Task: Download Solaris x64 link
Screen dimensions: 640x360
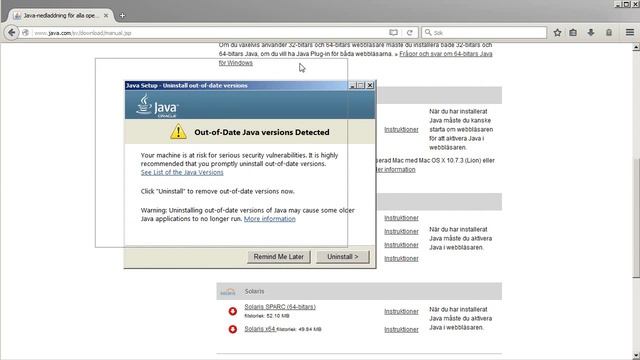Action: 260,329
